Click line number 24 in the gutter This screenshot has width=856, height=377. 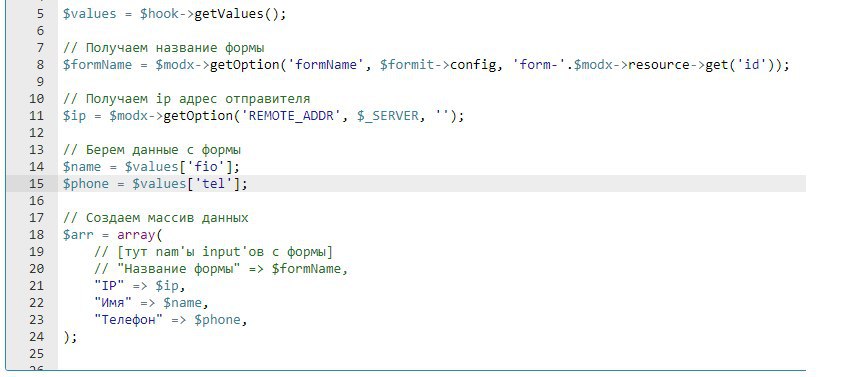click(x=36, y=336)
